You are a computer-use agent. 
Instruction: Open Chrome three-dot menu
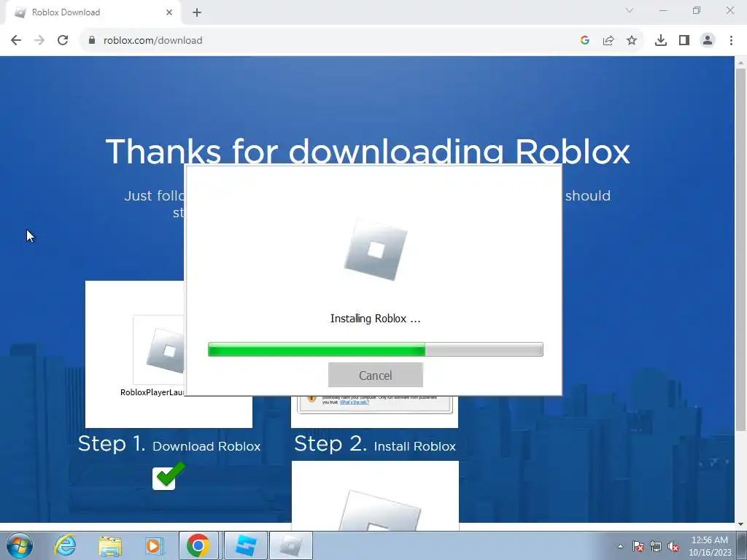click(731, 41)
